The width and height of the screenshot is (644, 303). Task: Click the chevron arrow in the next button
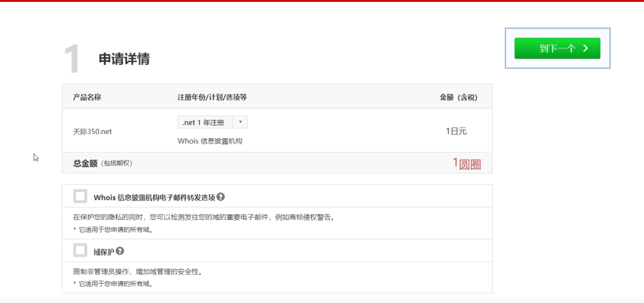point(585,48)
